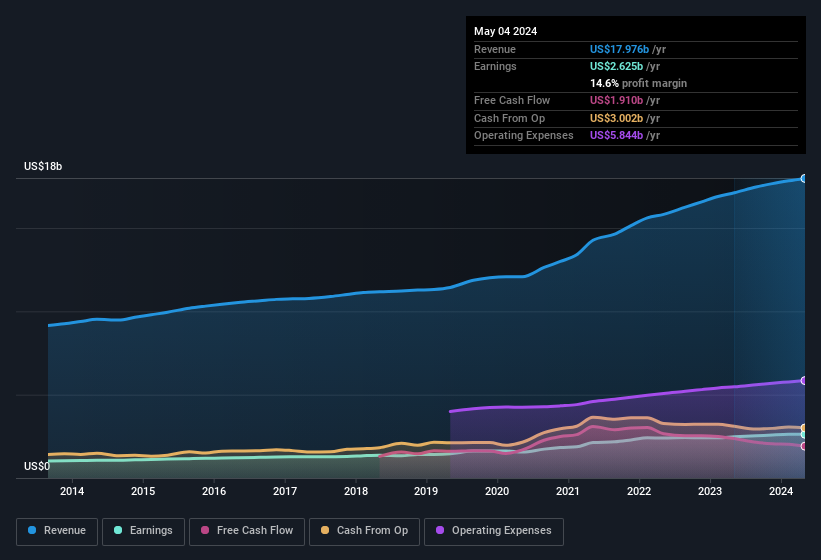Click the US$2.625b earnings value

click(x=616, y=66)
